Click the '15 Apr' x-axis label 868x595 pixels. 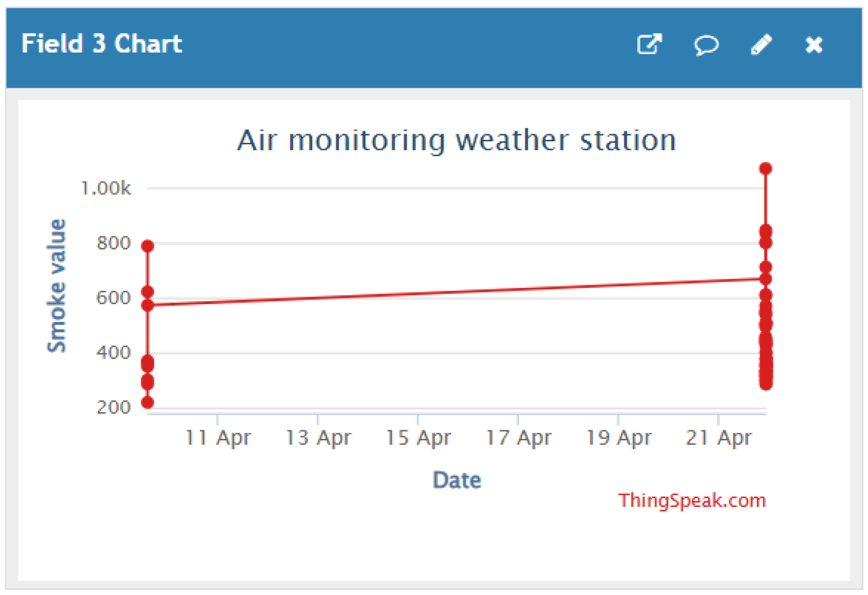(x=418, y=438)
